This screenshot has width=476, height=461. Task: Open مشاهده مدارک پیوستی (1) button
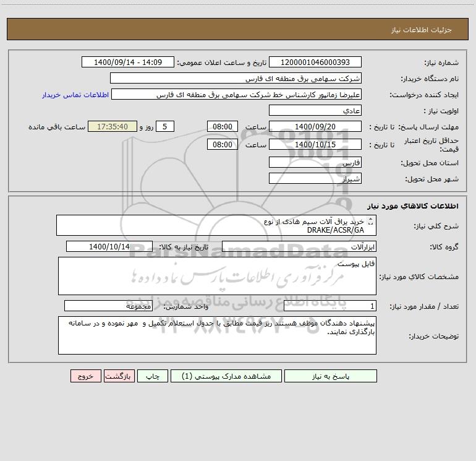[226, 376]
